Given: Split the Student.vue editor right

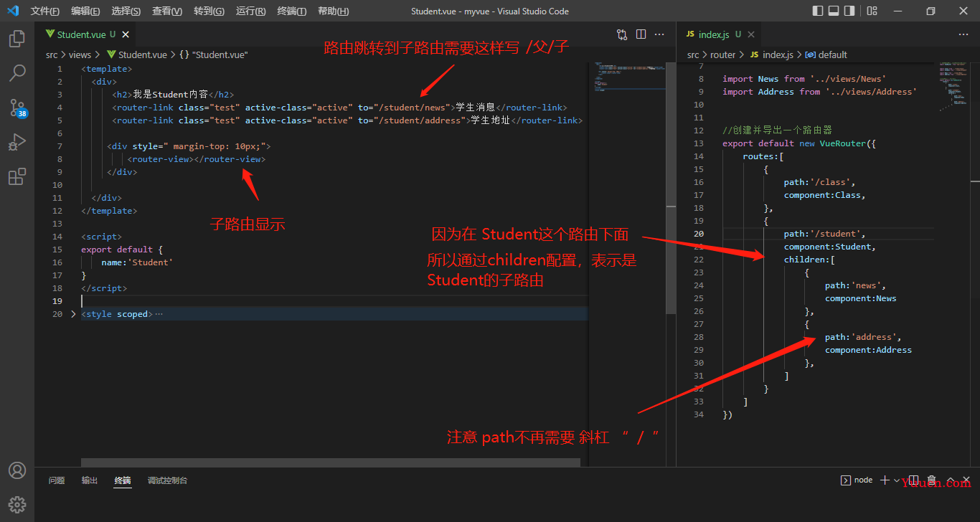Looking at the screenshot, I should tap(641, 34).
